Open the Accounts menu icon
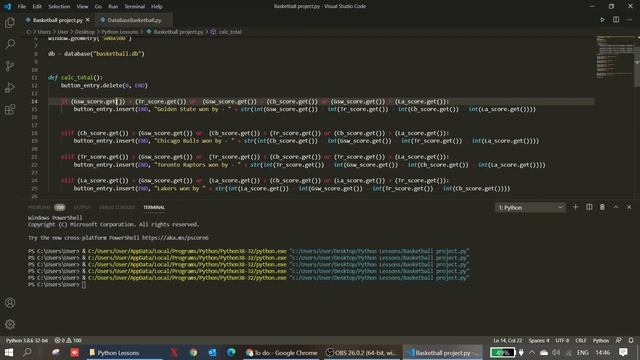The image size is (640, 360). 10,302
